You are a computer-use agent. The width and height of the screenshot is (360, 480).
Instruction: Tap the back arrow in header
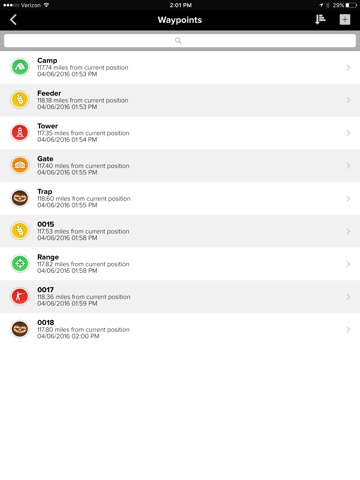click(x=13, y=20)
